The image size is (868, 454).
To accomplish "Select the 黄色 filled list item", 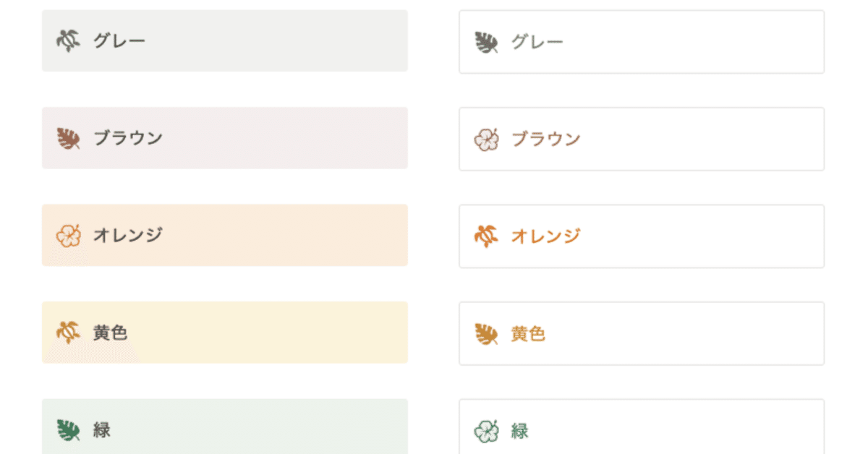I will [x=224, y=333].
